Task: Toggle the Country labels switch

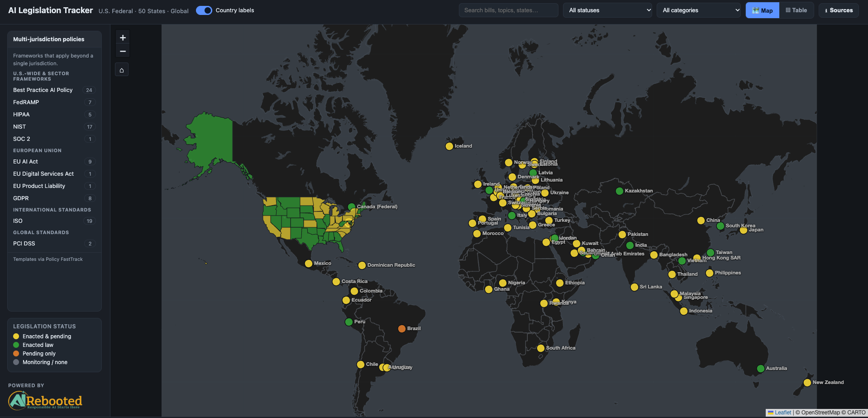Action: click(204, 10)
